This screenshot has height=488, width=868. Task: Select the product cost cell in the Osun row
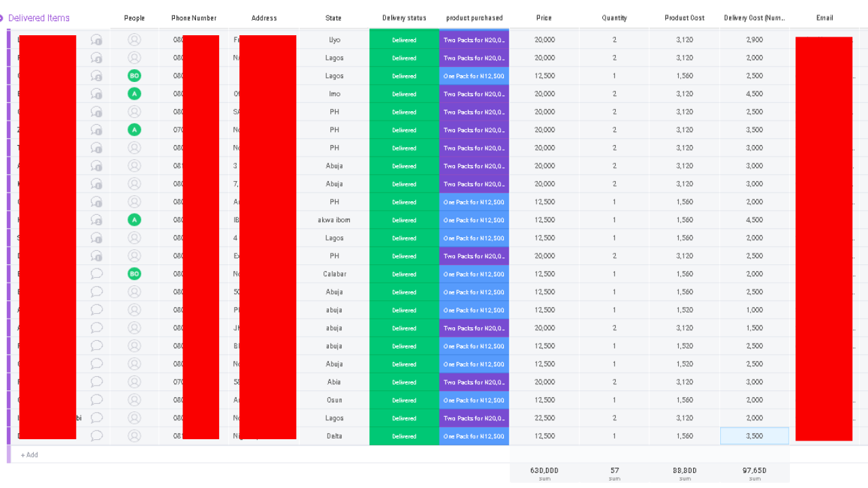pos(685,400)
